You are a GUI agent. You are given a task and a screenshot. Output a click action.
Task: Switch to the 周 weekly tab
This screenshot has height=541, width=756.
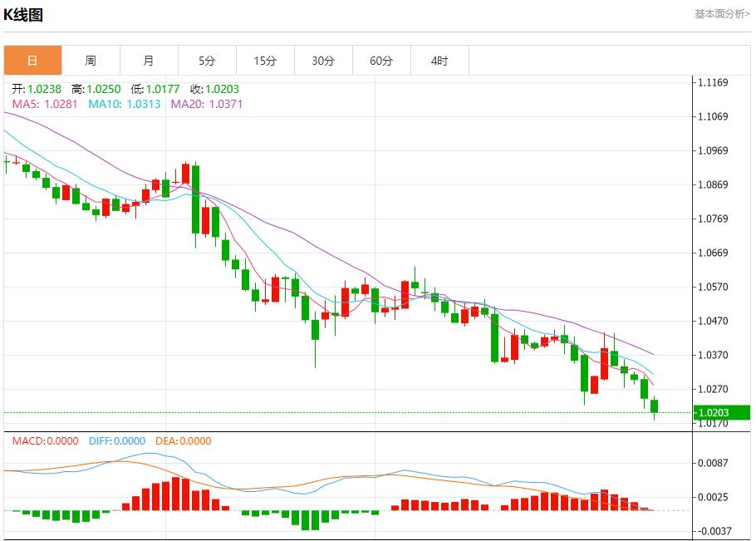coord(91,61)
